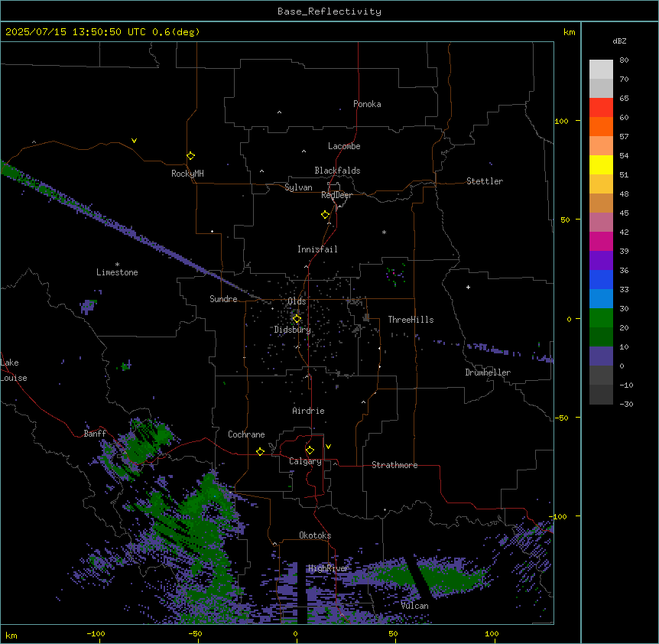Pick the bright yellow 54 dBZ swatch
This screenshot has height=644, width=659.
coord(601,164)
